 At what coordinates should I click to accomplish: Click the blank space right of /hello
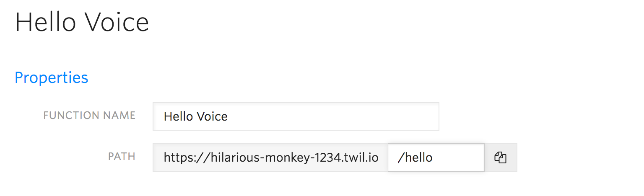[458, 157]
